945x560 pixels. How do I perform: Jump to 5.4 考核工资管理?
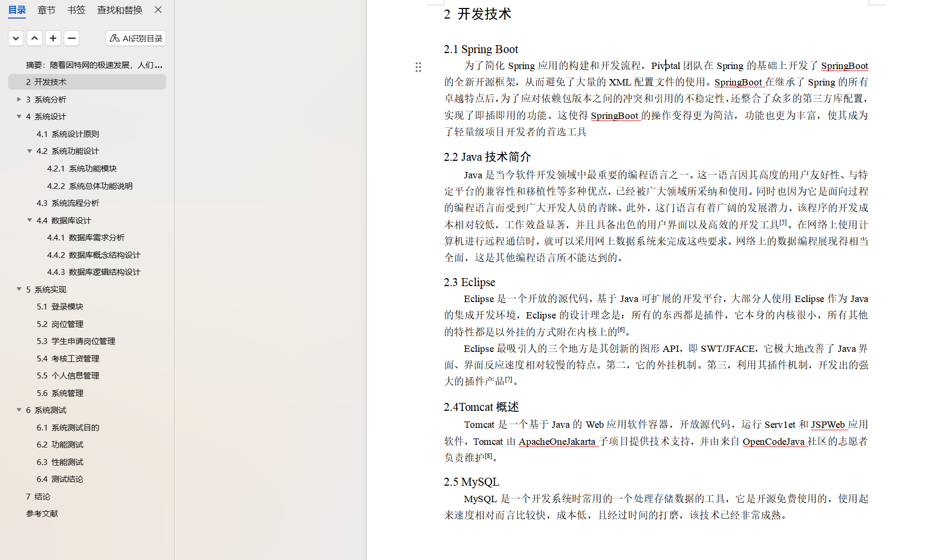[68, 358]
